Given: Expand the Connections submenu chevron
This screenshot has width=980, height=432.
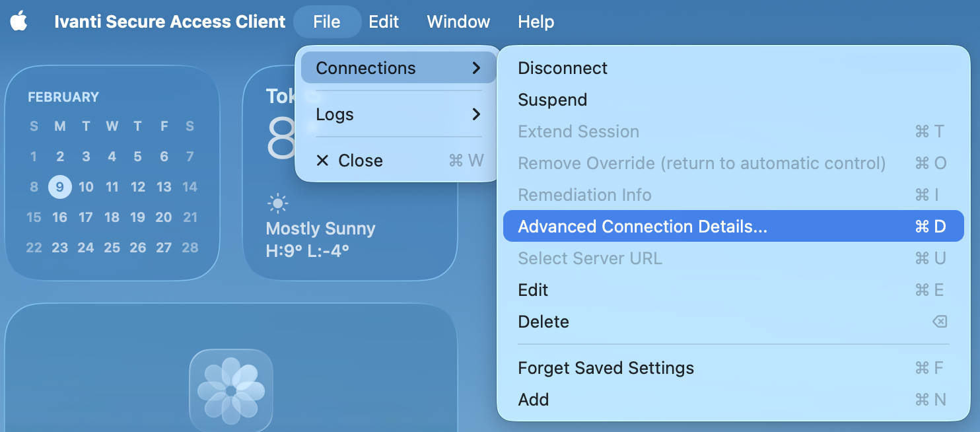Looking at the screenshot, I should click(476, 68).
